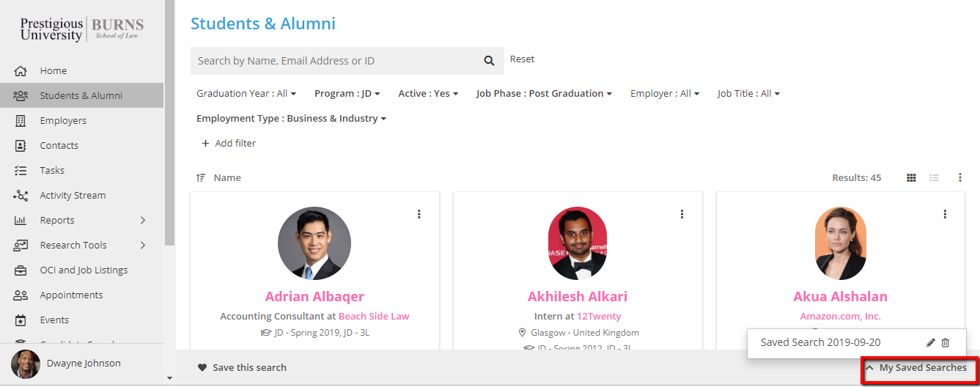This screenshot has height=387, width=980.
Task: Reset the search filters
Action: tap(522, 59)
